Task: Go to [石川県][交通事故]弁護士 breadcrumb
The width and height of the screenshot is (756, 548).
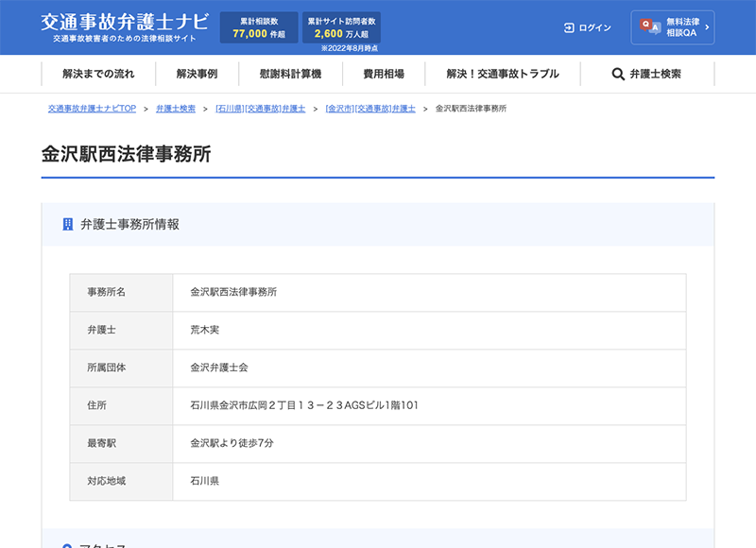Action: click(261, 109)
